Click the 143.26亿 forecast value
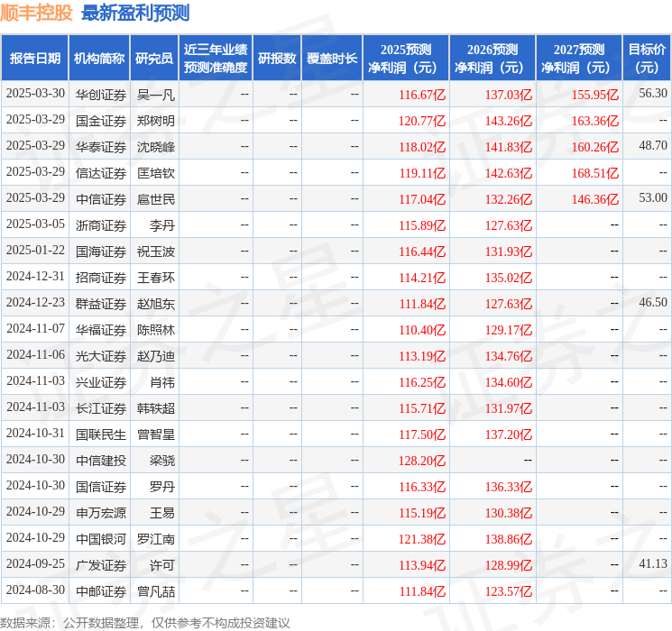 pyautogui.click(x=509, y=121)
